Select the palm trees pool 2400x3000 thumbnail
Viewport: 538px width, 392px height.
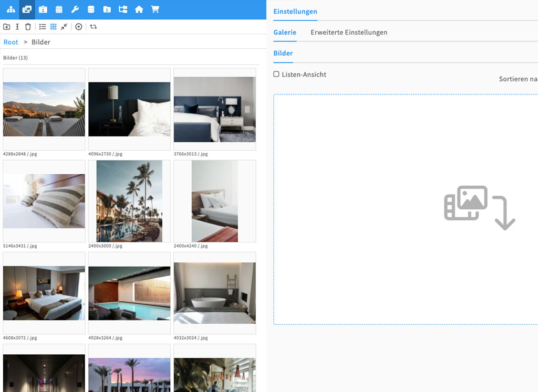coord(129,201)
